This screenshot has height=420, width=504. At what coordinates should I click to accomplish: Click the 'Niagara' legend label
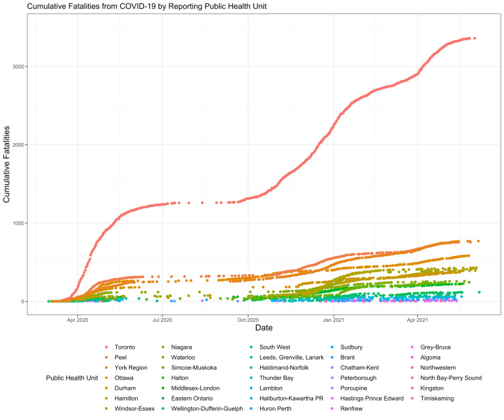coord(181,347)
